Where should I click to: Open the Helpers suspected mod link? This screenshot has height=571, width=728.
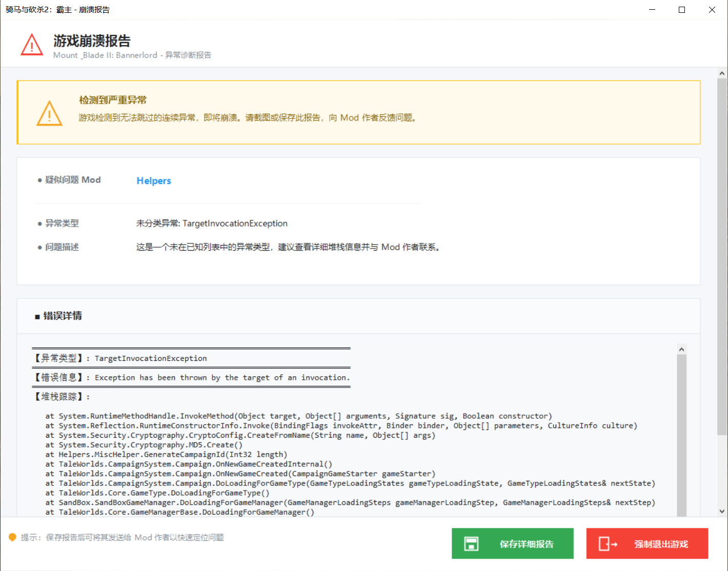[x=154, y=180]
